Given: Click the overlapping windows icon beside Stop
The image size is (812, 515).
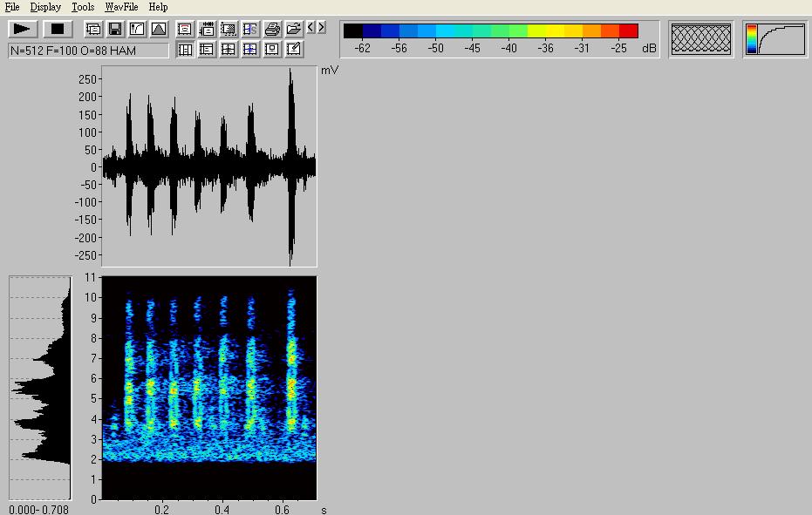Looking at the screenshot, I should tap(93, 29).
